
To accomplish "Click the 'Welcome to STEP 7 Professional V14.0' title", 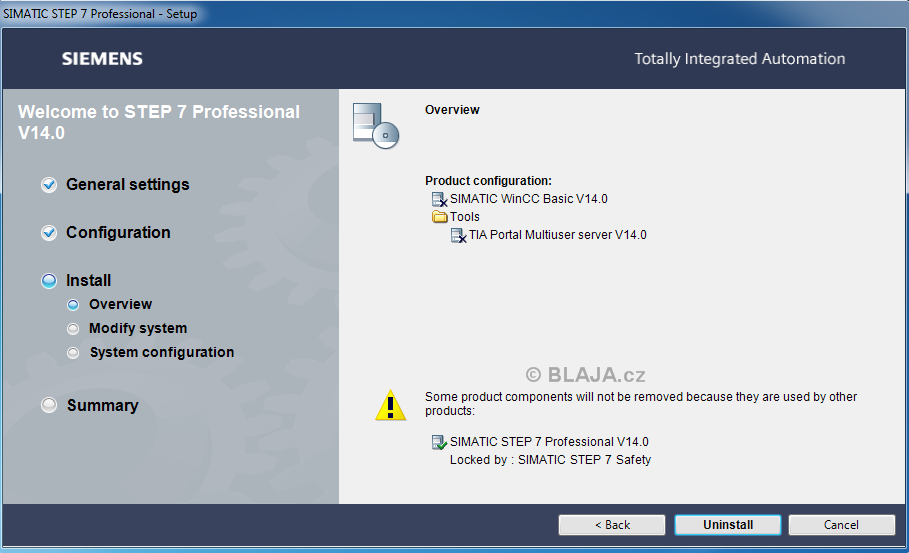I will pyautogui.click(x=159, y=122).
